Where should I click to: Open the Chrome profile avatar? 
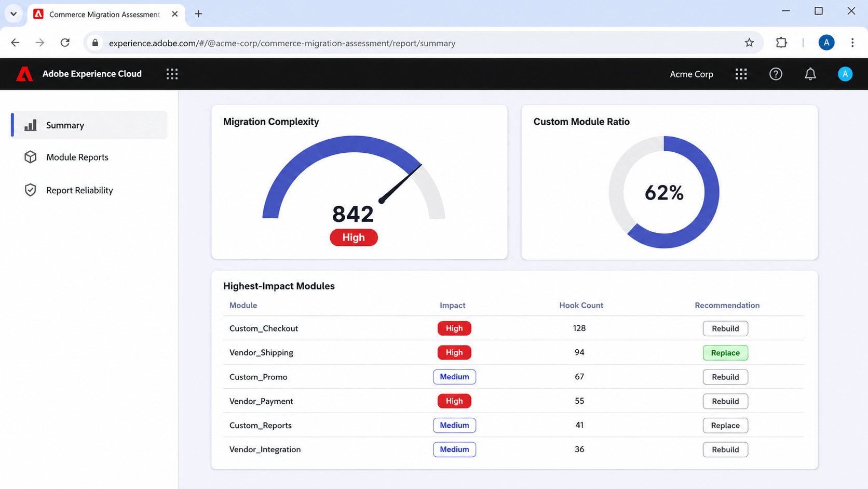pyautogui.click(x=826, y=43)
